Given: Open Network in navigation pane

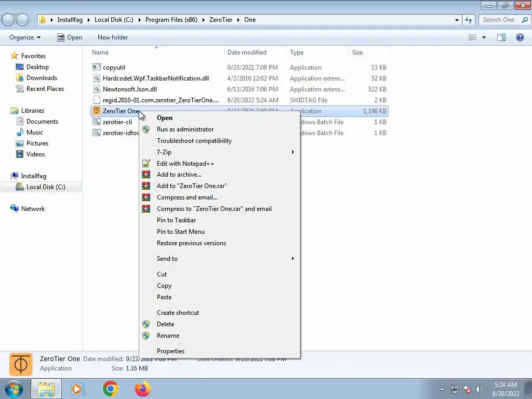Looking at the screenshot, I should pyautogui.click(x=33, y=208).
